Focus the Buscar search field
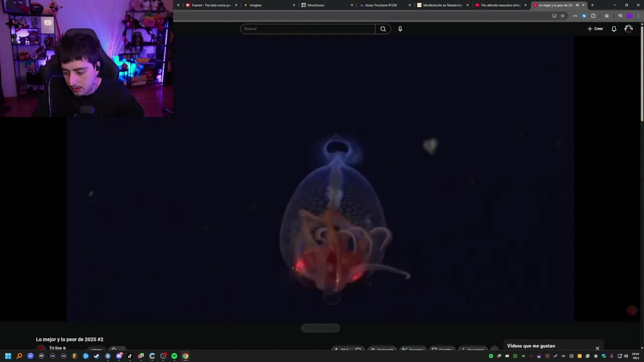This screenshot has width=644, height=362. pos(307,29)
